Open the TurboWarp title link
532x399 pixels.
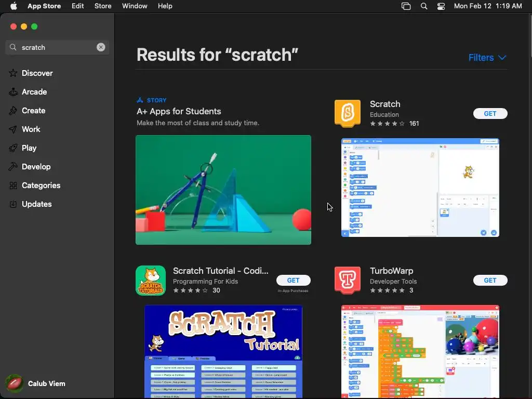(x=391, y=271)
